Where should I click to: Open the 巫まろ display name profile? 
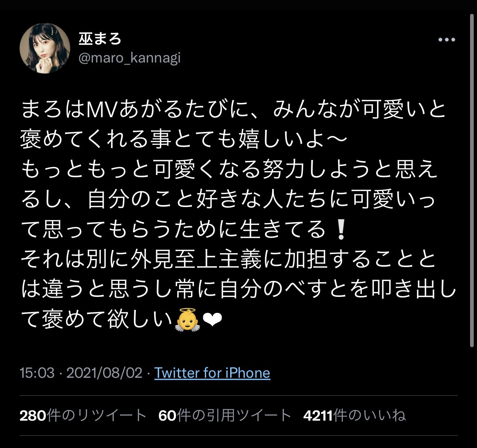point(100,39)
